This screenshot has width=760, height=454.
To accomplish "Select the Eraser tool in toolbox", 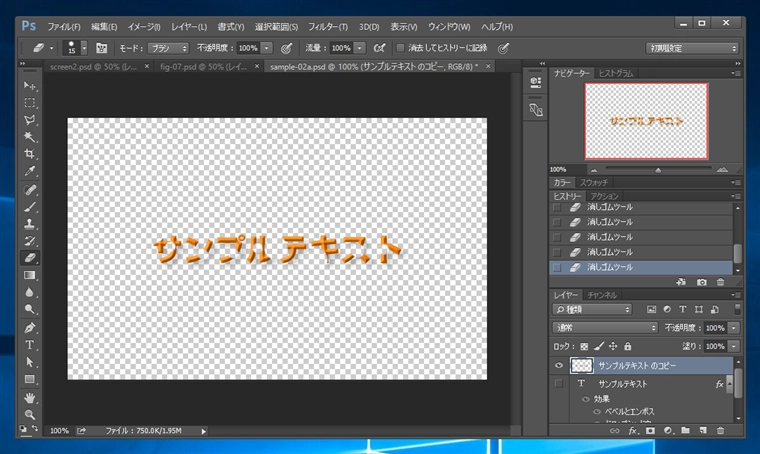I will (30, 258).
